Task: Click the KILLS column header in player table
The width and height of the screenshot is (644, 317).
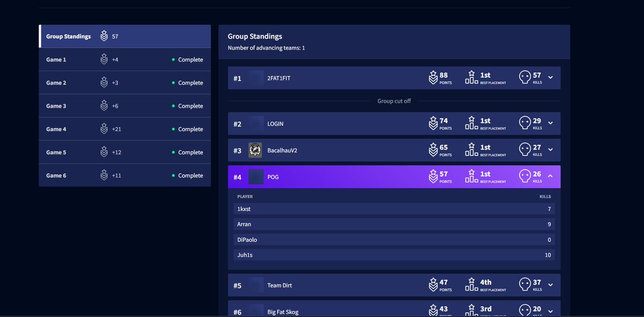Action: (545, 197)
